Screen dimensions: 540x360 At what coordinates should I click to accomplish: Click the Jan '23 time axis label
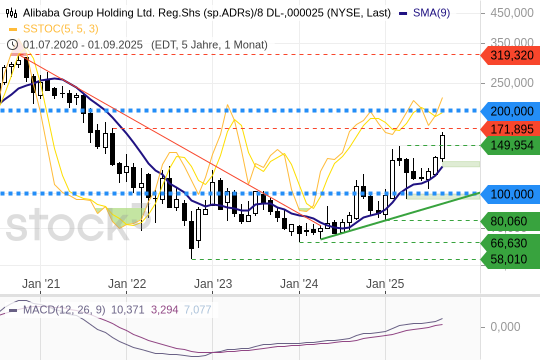pos(213,284)
